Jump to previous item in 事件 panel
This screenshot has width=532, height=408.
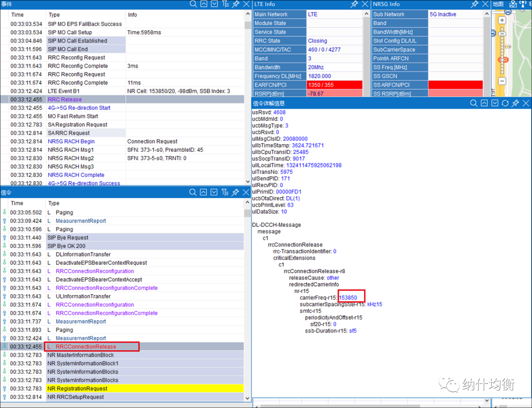click(x=203, y=4)
